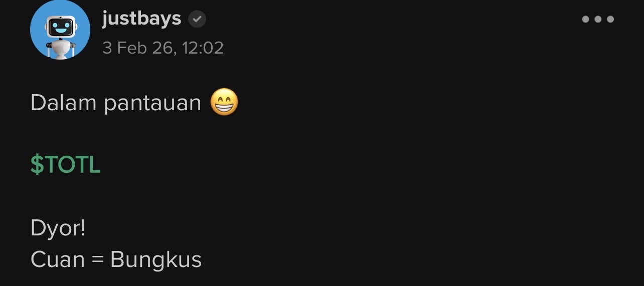Click the leftmost dot of options menu
Image resolution: width=644 pixels, height=286 pixels.
(x=585, y=20)
